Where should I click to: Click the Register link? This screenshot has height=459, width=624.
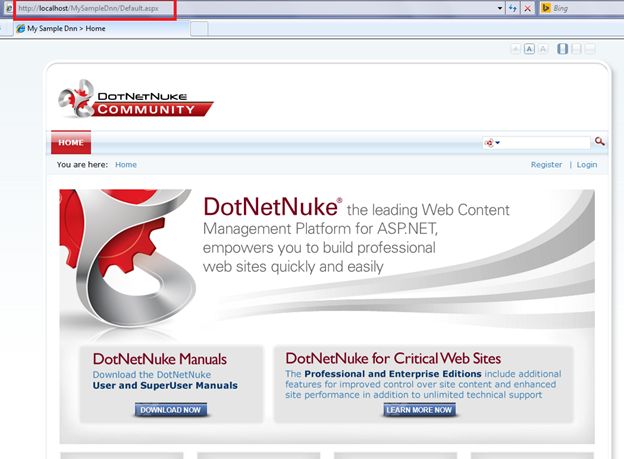pyautogui.click(x=546, y=164)
